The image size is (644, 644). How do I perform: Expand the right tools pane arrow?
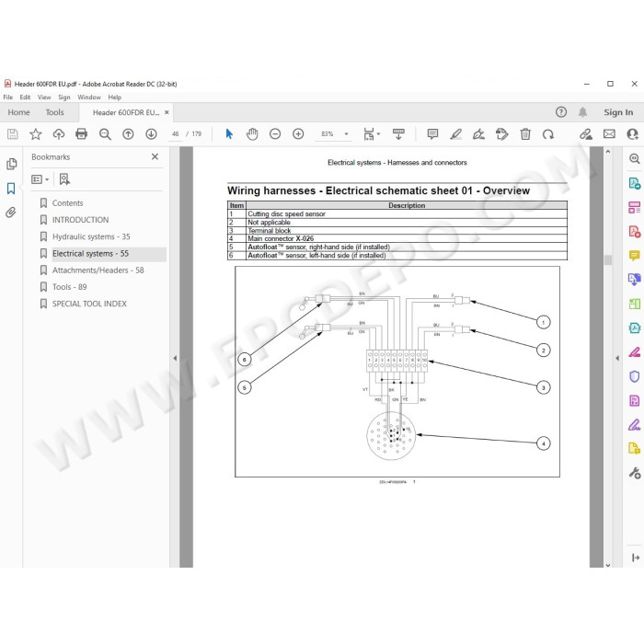click(617, 358)
